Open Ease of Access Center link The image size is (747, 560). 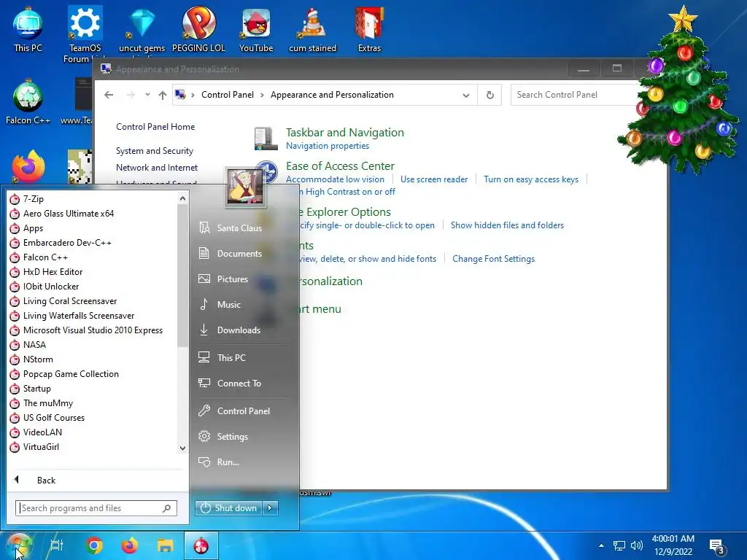pyautogui.click(x=340, y=166)
